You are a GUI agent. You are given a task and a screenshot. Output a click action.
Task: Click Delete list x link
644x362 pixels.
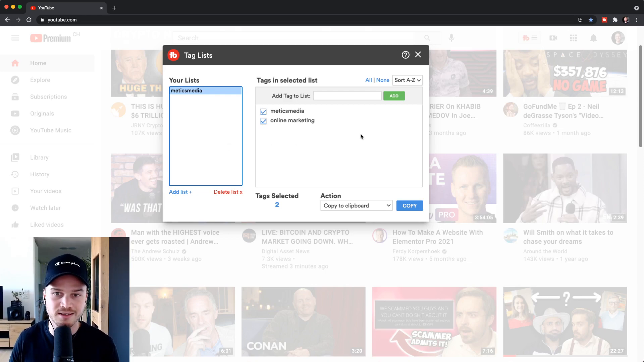coord(228,192)
